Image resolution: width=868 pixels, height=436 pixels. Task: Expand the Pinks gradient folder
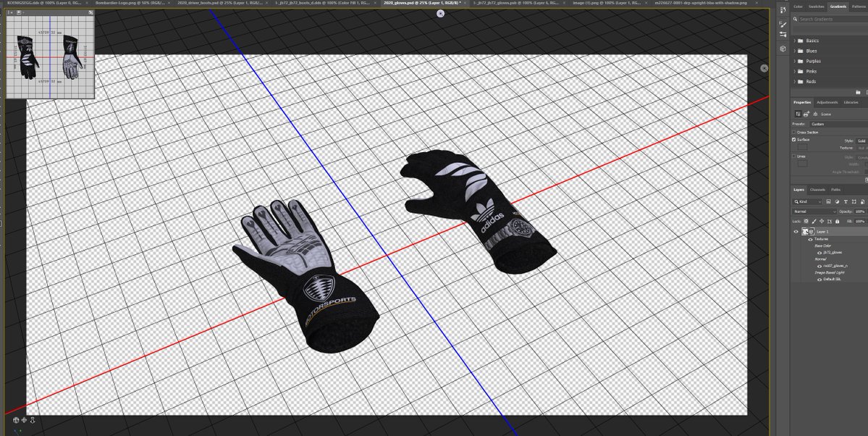794,72
